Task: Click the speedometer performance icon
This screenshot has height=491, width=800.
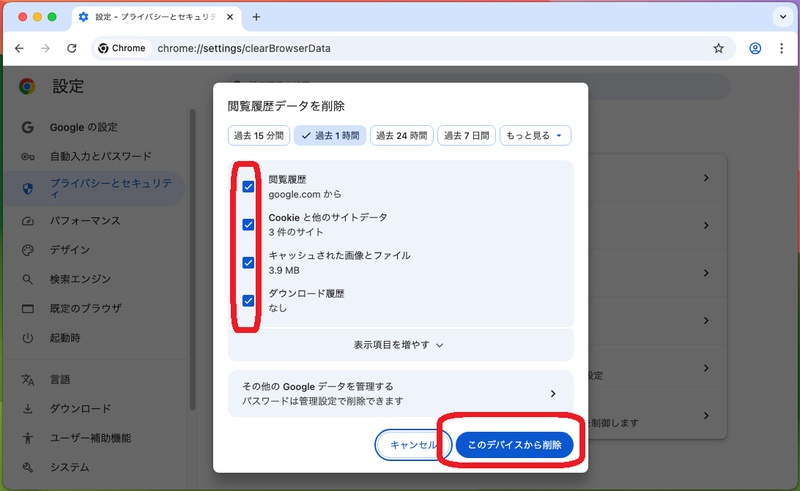Action: (x=28, y=221)
